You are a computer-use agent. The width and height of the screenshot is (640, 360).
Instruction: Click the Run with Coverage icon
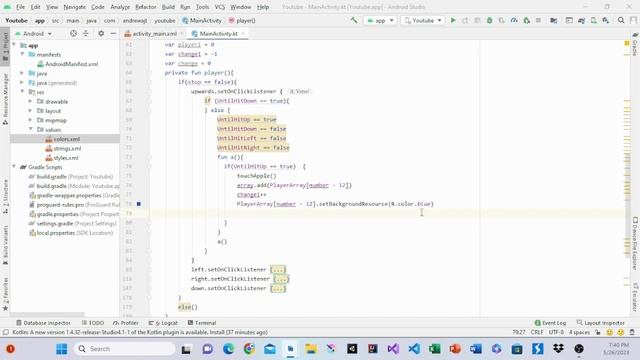point(502,20)
